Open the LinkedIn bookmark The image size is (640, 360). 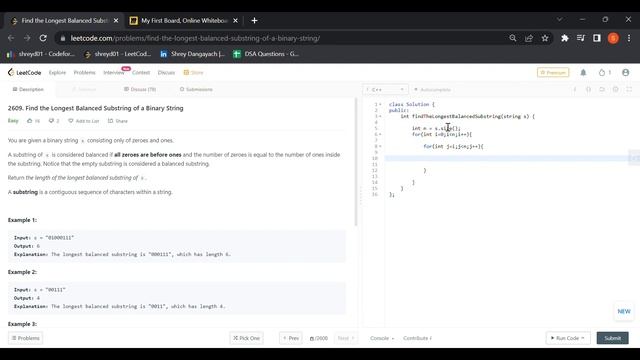192,54
